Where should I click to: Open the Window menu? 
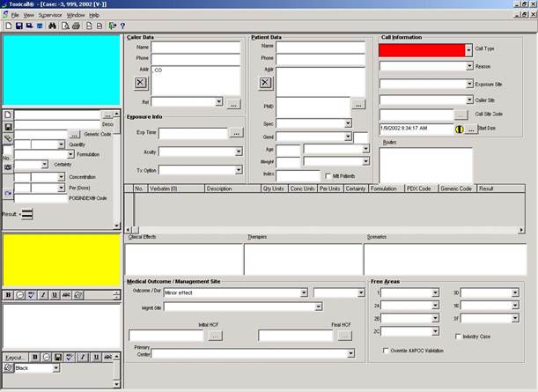(x=76, y=15)
